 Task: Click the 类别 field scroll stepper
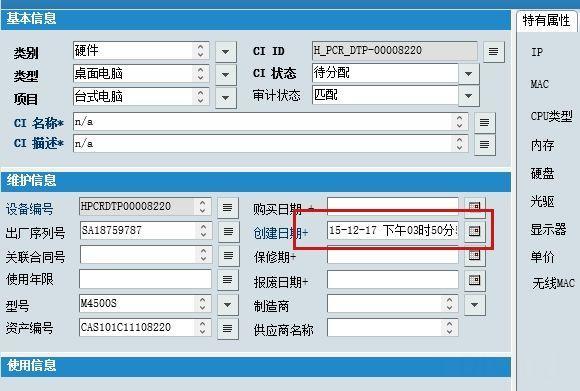pos(200,51)
